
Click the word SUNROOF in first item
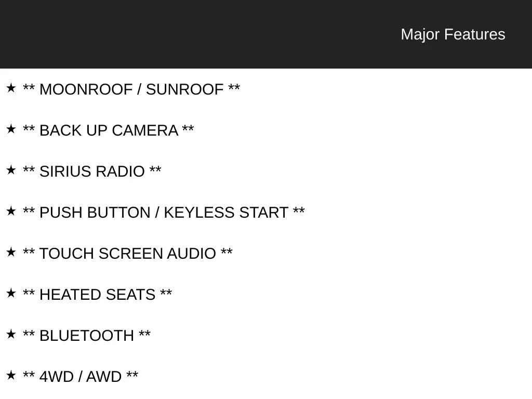[x=184, y=89]
